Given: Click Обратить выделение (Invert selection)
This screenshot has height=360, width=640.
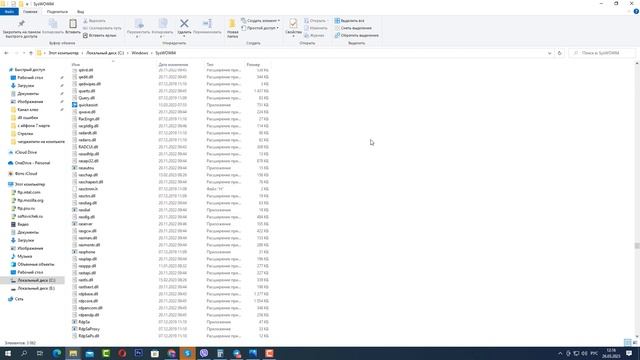Looking at the screenshot, I should point(356,36).
